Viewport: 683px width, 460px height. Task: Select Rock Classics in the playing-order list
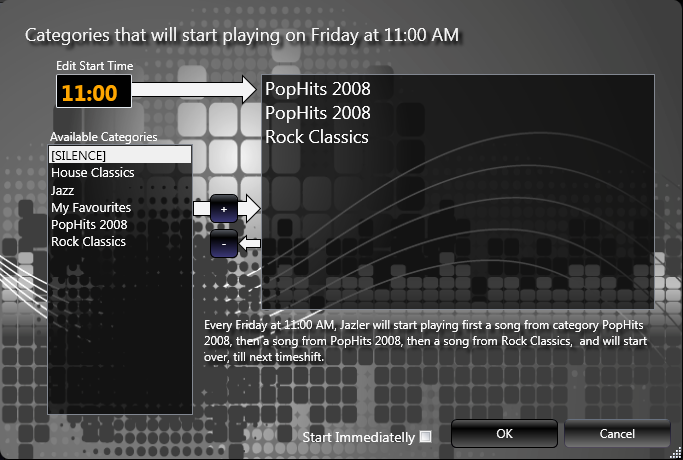tap(317, 137)
